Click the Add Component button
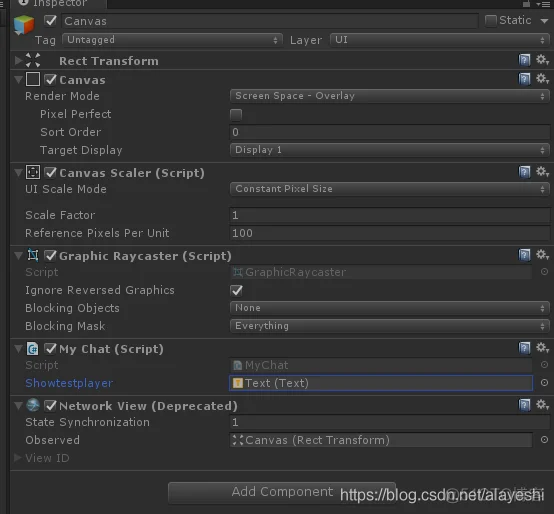Viewport: 554px width, 514px height. pos(282,492)
